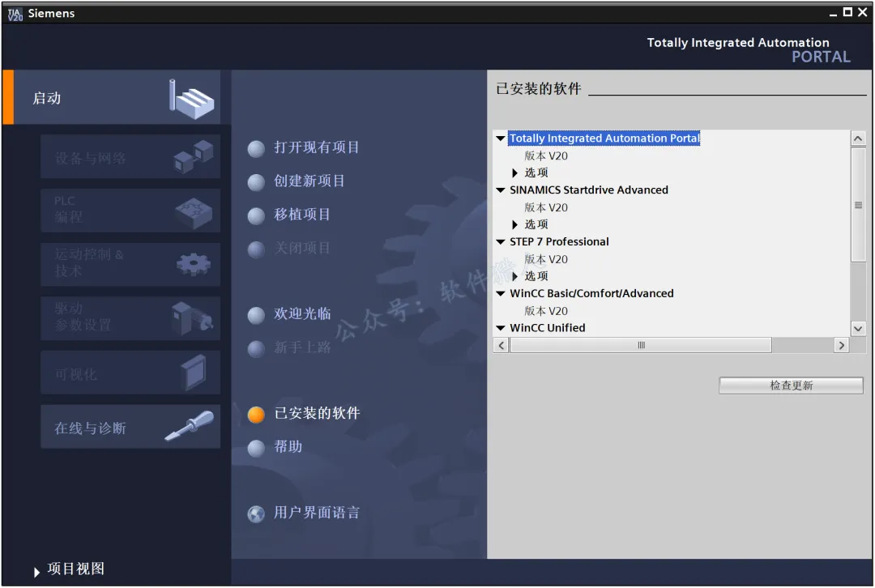875x588 pixels.
Task: Click the orange bullet beside 已安装的软件
Action: [x=256, y=415]
